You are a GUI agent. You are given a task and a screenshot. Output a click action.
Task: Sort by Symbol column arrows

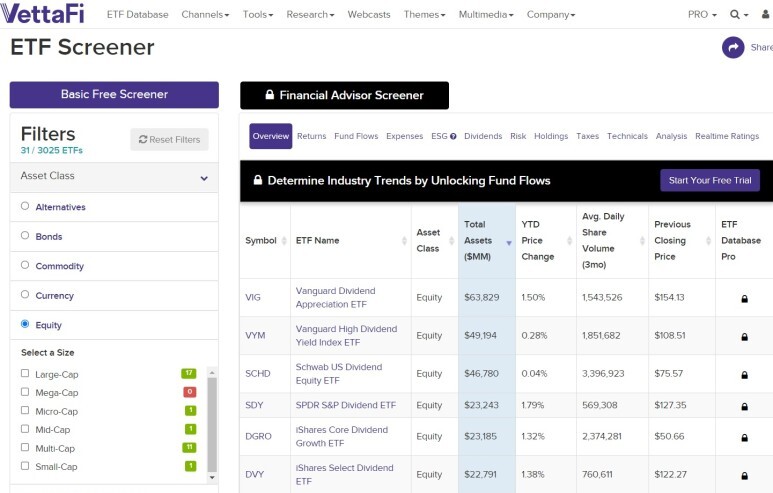tap(284, 241)
